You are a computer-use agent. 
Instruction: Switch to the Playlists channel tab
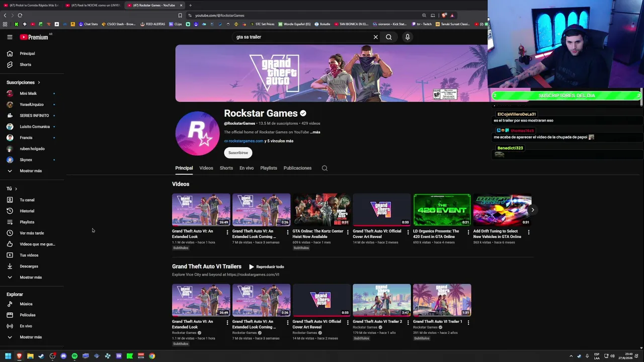coord(269,168)
